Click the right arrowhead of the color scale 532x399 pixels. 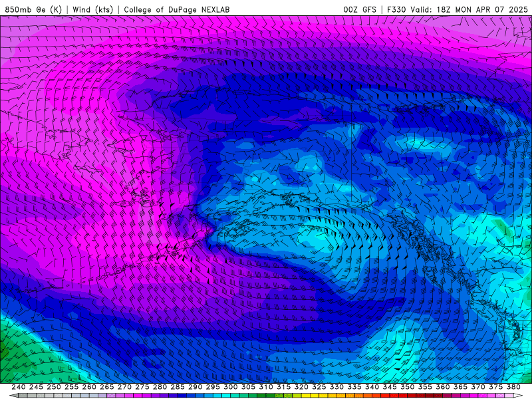[518, 396]
